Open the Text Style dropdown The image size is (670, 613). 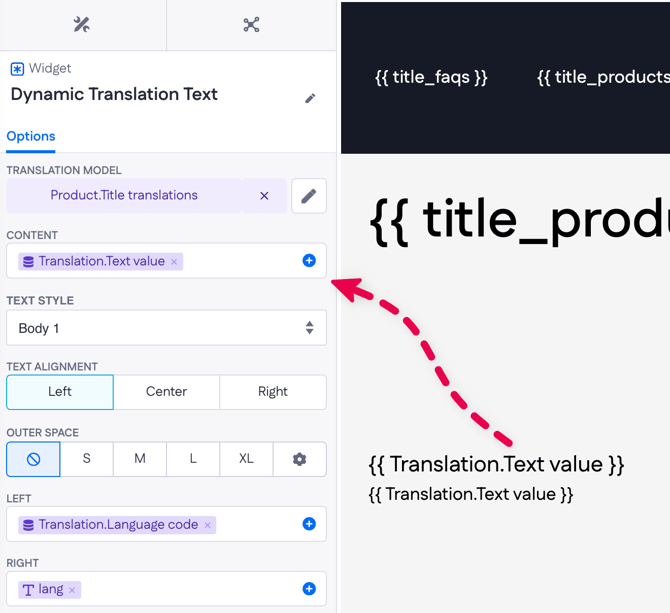tap(166, 328)
